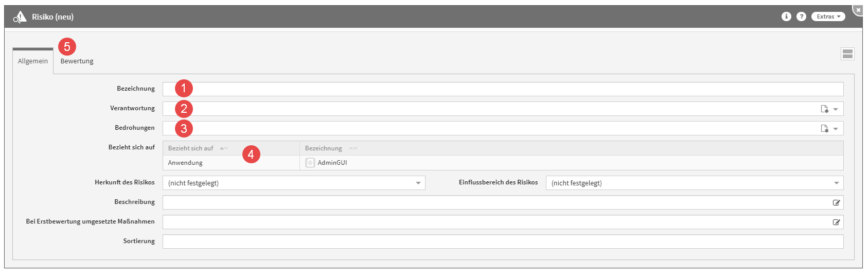This screenshot has width=868, height=274.
Task: Click the info icon in header
Action: click(x=786, y=16)
